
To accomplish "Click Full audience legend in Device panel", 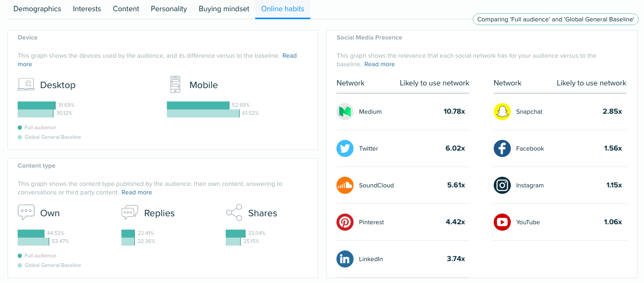I will click(x=37, y=128).
